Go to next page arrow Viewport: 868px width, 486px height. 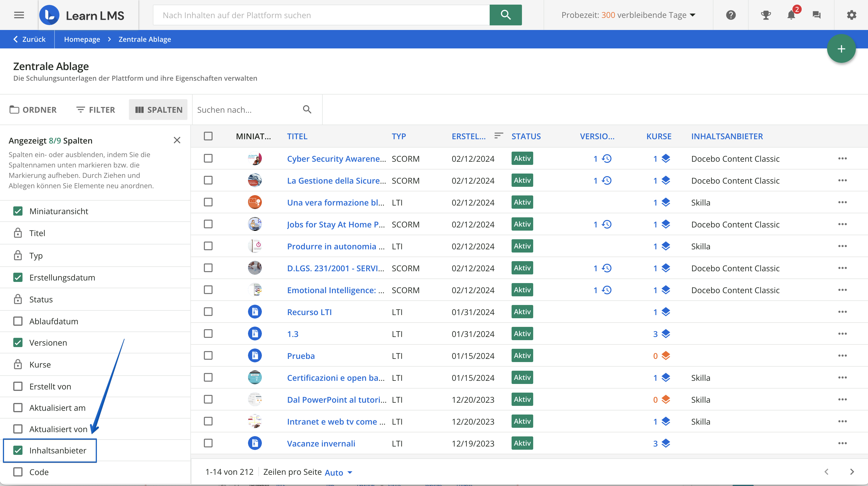[x=852, y=472]
